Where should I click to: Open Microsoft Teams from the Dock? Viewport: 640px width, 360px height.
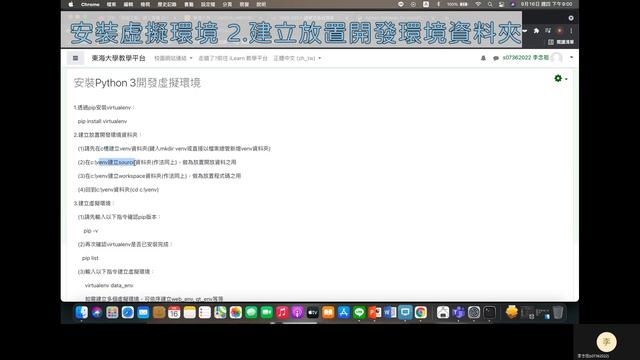(458, 313)
